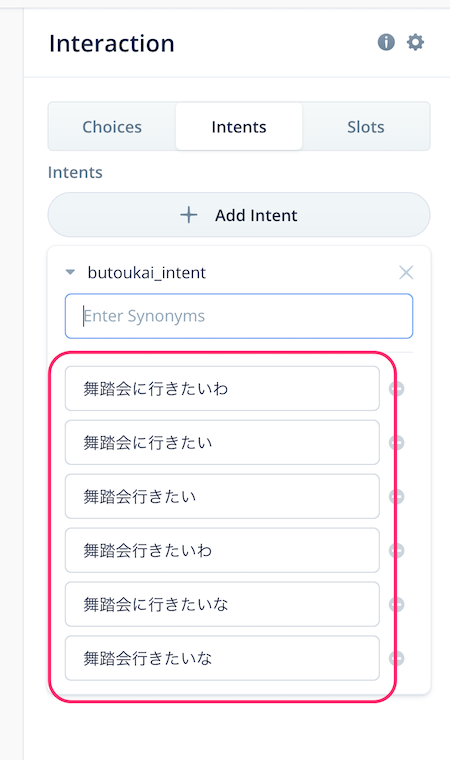Edit the 舞踏会行きたい synonym field
Image resolution: width=450 pixels, height=760 pixels.
[222, 496]
